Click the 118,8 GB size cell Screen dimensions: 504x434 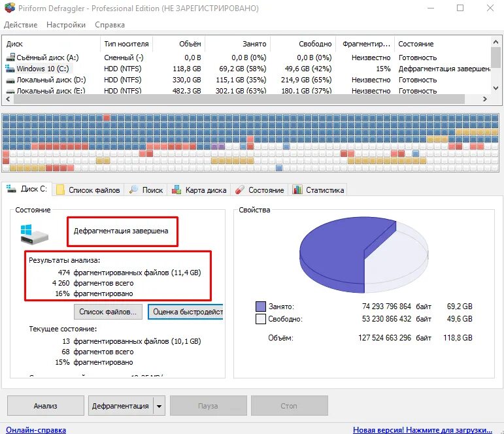tap(186, 69)
